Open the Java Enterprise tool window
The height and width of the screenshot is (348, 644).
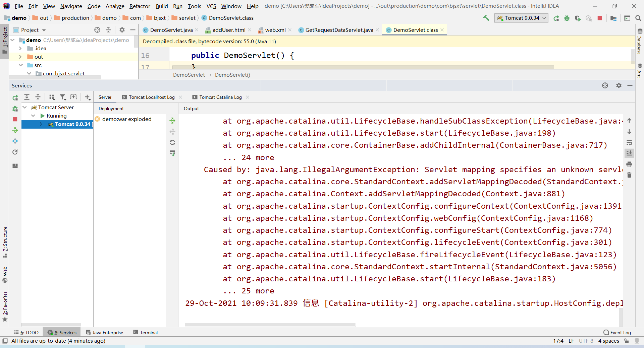pyautogui.click(x=105, y=333)
